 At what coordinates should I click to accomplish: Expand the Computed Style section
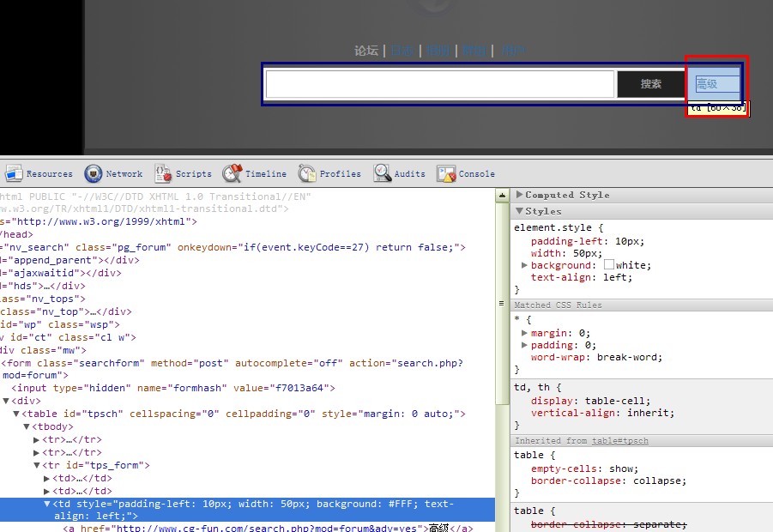tap(519, 195)
